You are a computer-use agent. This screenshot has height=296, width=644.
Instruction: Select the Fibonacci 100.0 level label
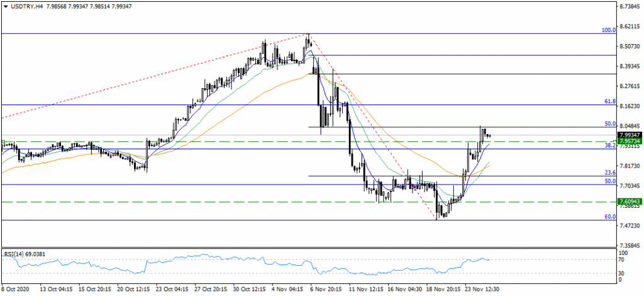[608, 30]
